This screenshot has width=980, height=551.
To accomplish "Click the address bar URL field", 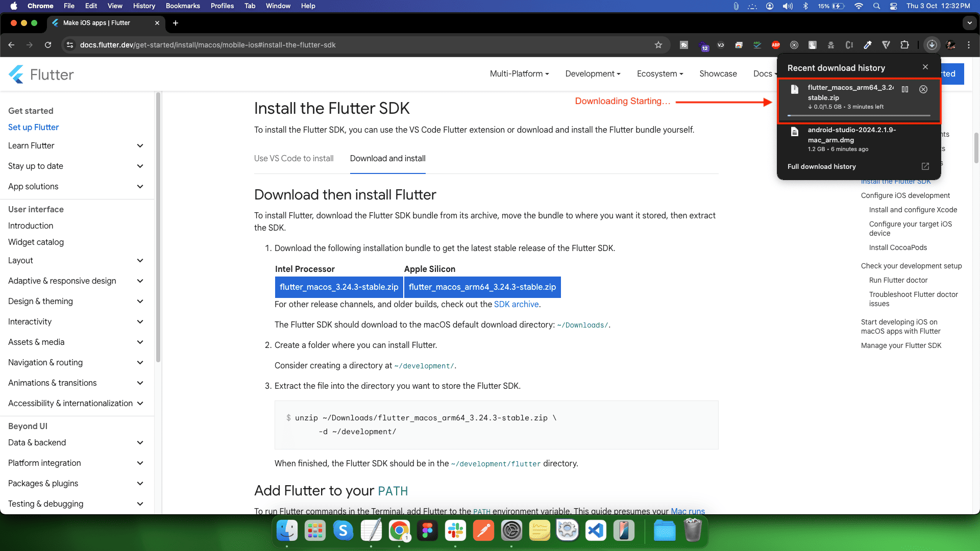I will point(357,45).
